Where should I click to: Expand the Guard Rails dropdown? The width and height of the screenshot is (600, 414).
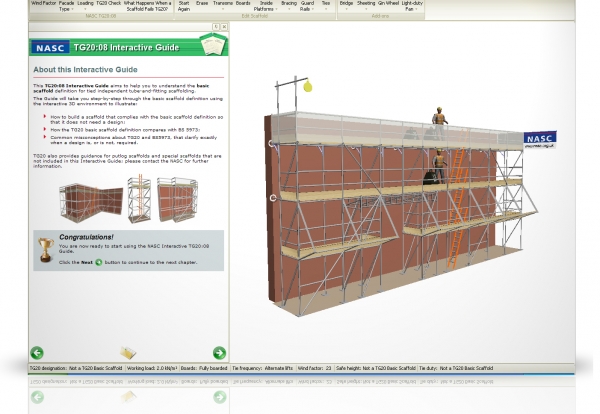point(307,6)
